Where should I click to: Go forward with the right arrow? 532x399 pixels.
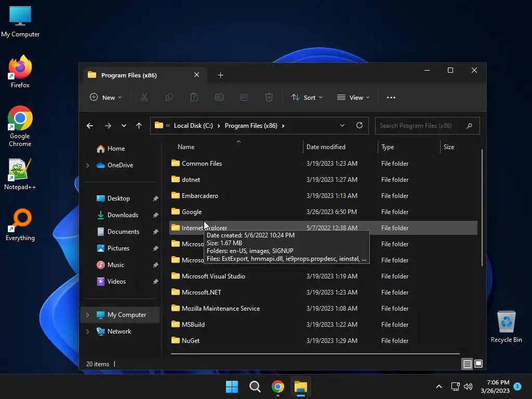[108, 126]
